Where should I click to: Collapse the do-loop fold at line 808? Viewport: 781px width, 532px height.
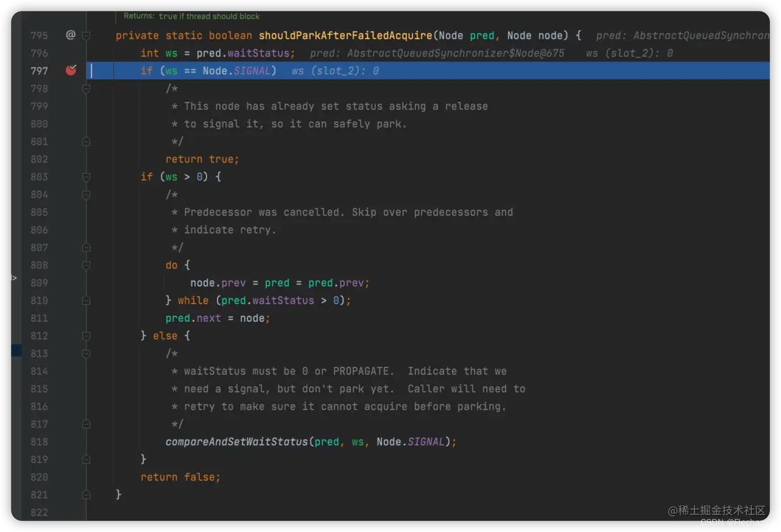point(86,265)
